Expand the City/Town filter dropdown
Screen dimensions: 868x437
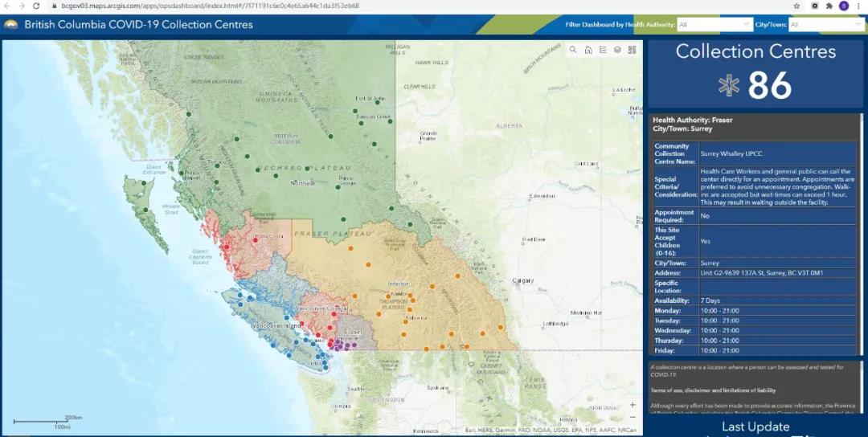pos(826,25)
